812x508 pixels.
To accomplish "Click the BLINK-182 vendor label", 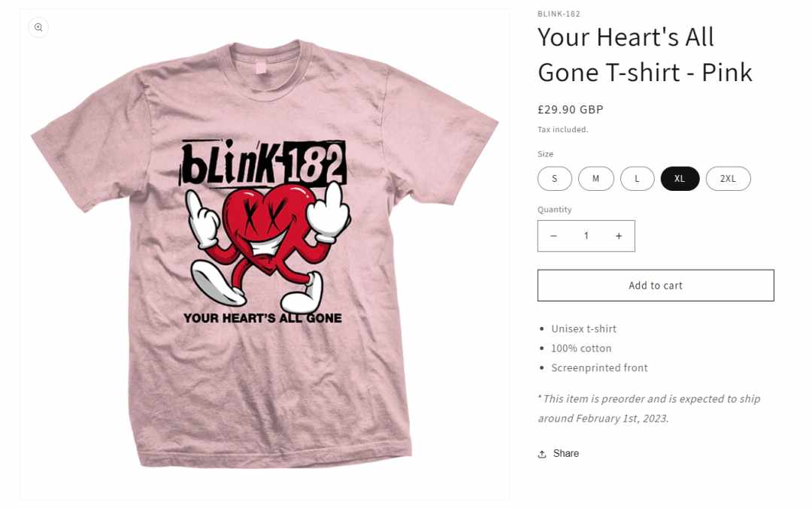I will [559, 14].
